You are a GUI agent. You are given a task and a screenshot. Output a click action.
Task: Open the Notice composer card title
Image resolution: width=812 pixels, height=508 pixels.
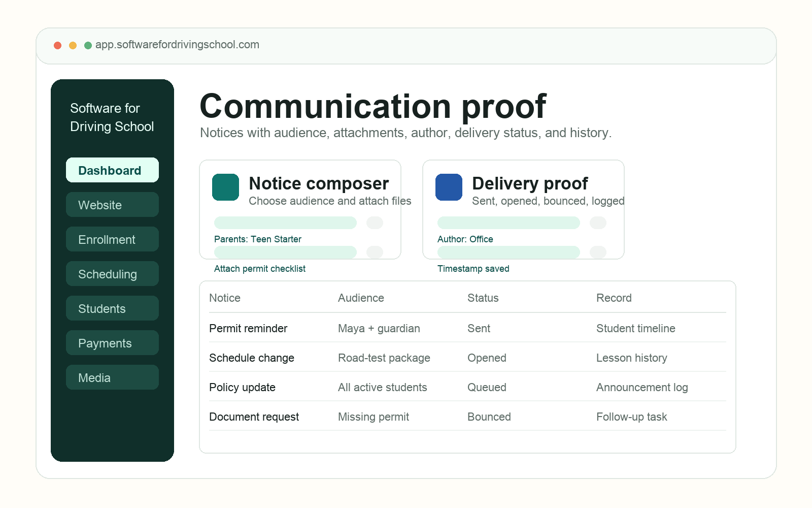click(319, 183)
